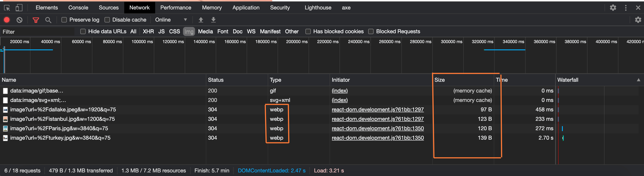The height and width of the screenshot is (176, 644).
Task: Switch to the Lighthouse tab
Action: [318, 8]
